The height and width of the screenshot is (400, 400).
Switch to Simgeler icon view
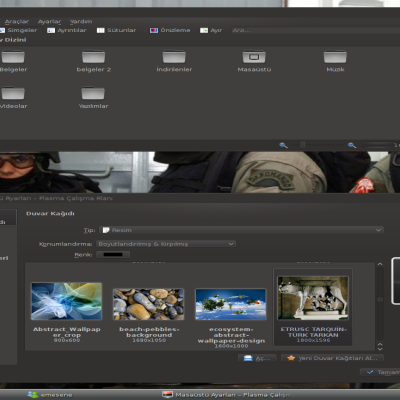point(18,30)
